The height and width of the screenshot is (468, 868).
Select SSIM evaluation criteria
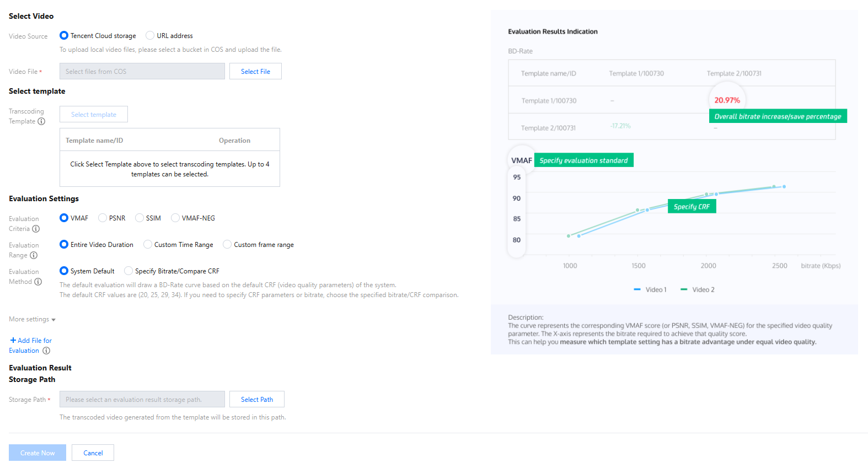point(140,218)
